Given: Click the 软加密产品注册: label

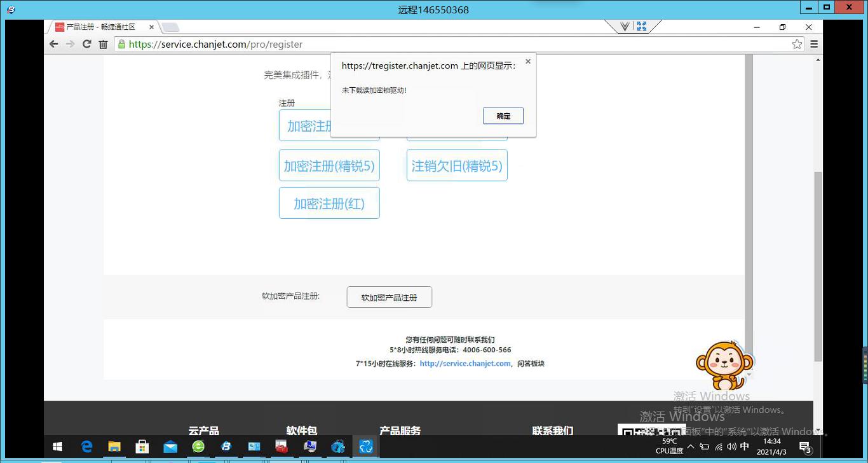Looking at the screenshot, I should pos(290,296).
